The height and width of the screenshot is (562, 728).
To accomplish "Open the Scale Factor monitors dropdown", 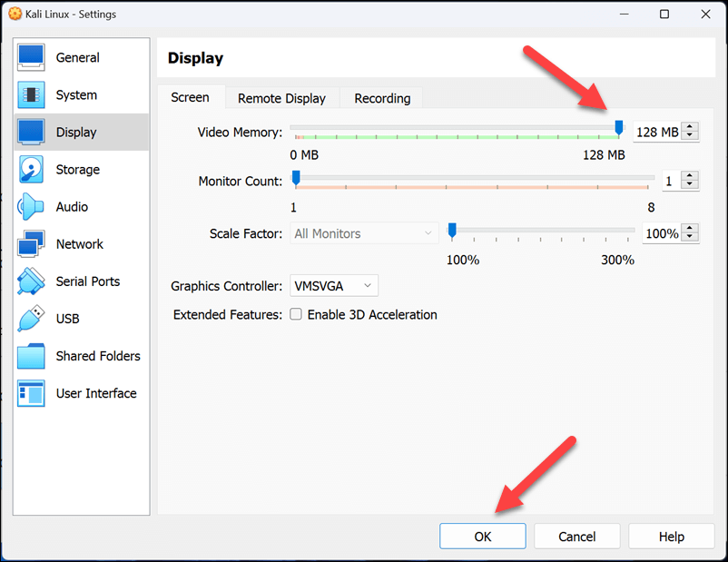I will click(x=364, y=233).
